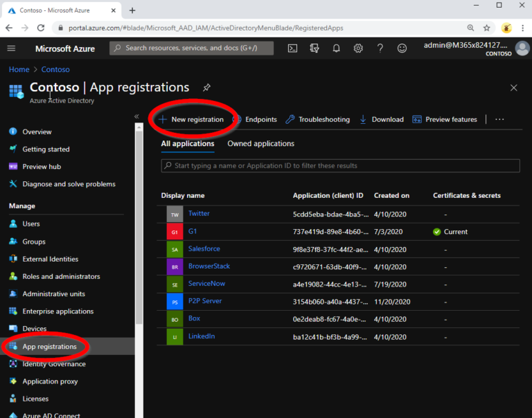
Task: Click the BO Box tile icon
Action: 175,319
